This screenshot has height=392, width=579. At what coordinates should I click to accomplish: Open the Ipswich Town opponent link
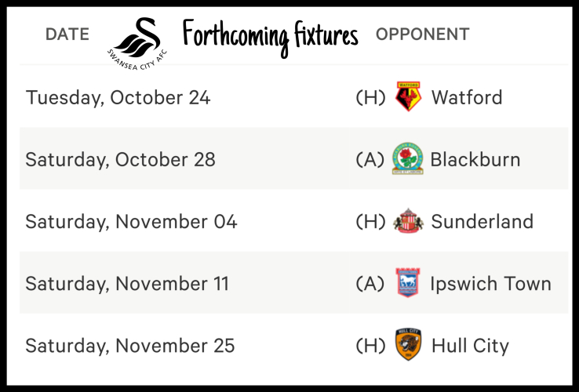pyautogui.click(x=490, y=284)
